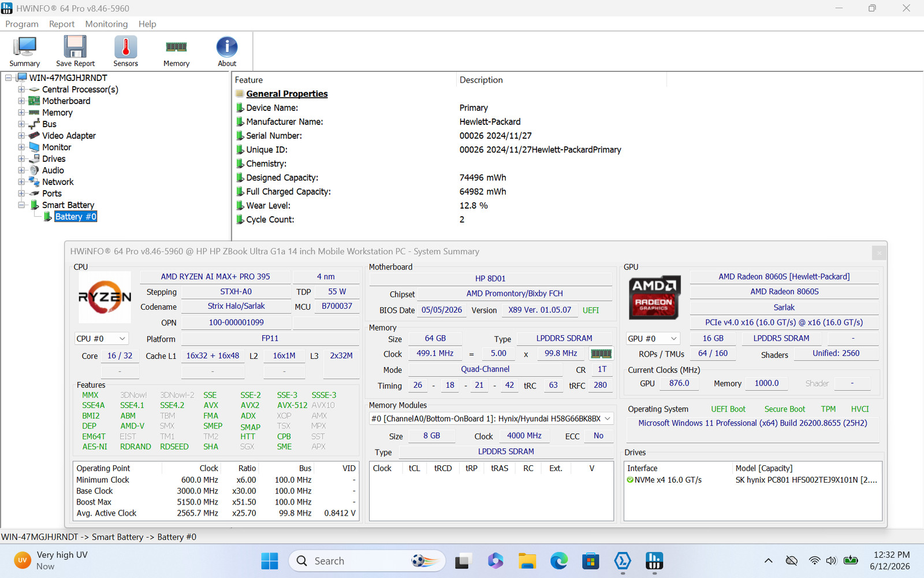This screenshot has width=924, height=578.
Task: Select Audio in the device tree
Action: pyautogui.click(x=53, y=171)
